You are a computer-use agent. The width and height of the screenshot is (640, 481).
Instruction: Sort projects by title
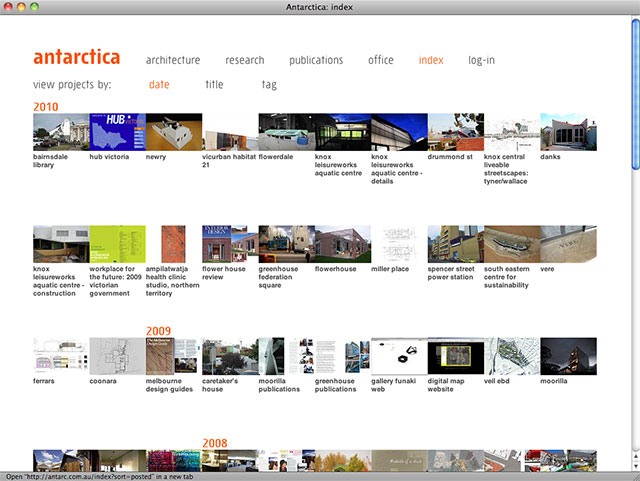pos(214,85)
